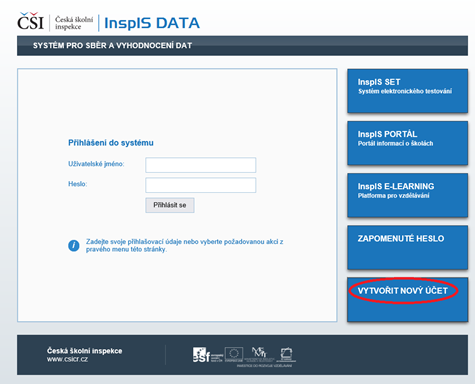This screenshot has width=475, height=384.
Task: Click the blue info icon
Action: (x=74, y=246)
